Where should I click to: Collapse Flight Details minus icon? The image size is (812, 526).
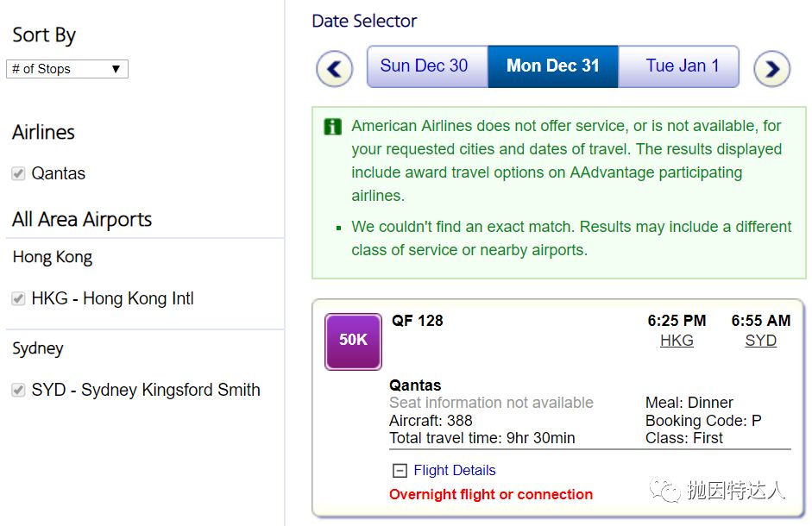(x=400, y=471)
